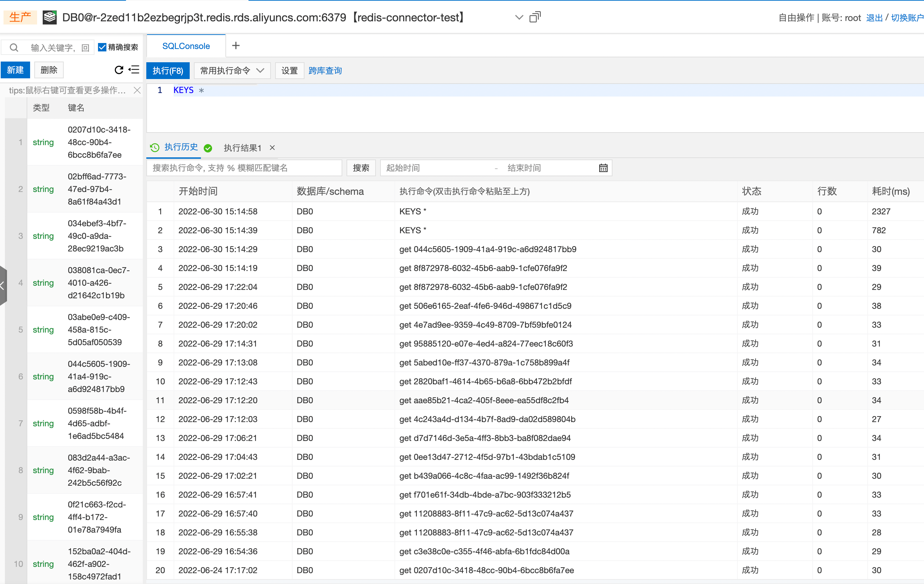Click the database instance stack icon
Screen dimensions: 924x584
[x=49, y=17]
